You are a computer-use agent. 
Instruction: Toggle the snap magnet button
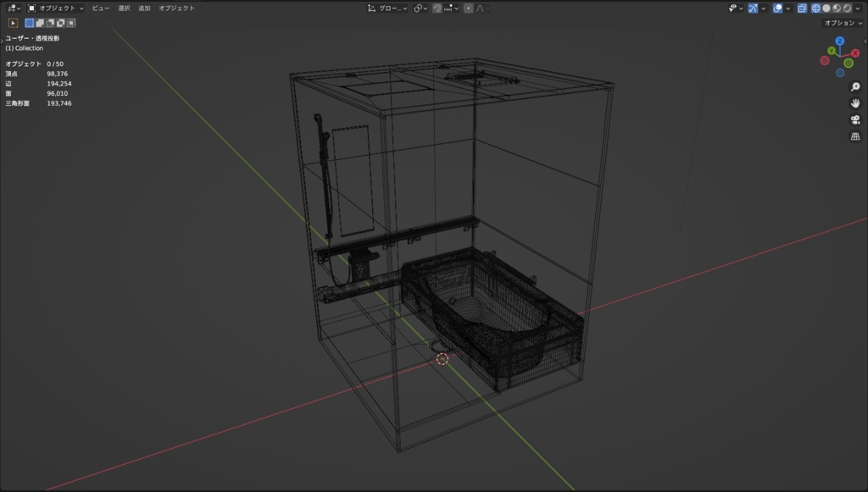(437, 8)
